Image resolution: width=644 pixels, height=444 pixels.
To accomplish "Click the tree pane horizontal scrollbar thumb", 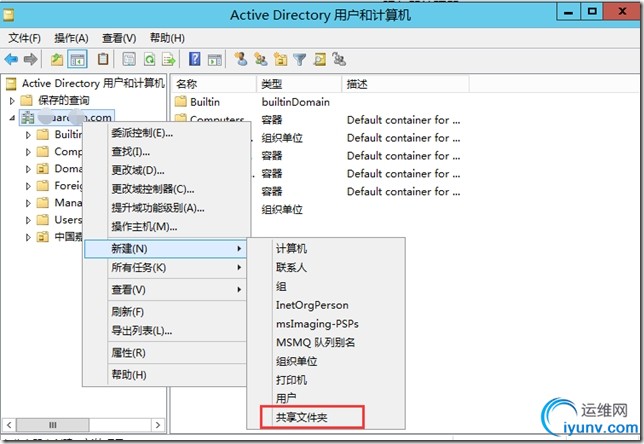I will (53, 425).
